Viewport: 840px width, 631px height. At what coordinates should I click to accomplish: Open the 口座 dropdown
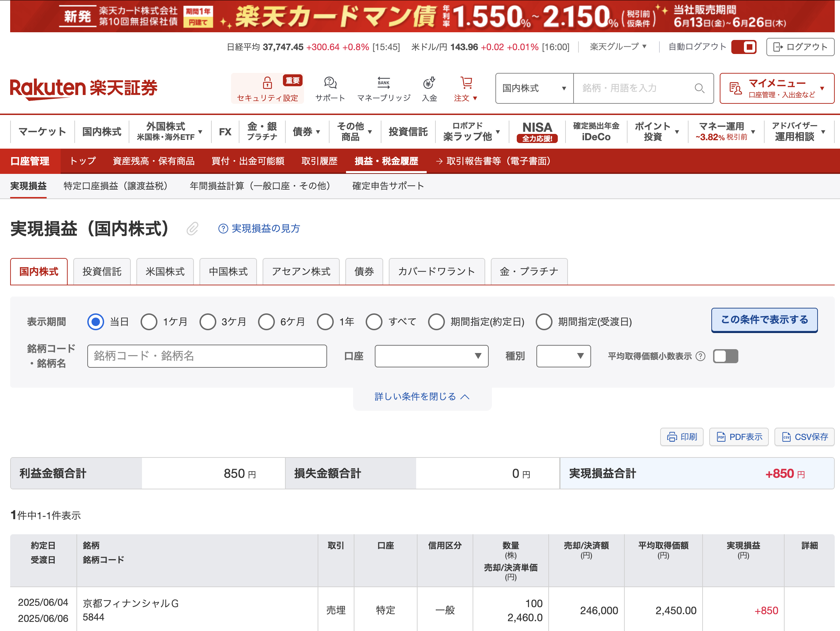pos(431,356)
